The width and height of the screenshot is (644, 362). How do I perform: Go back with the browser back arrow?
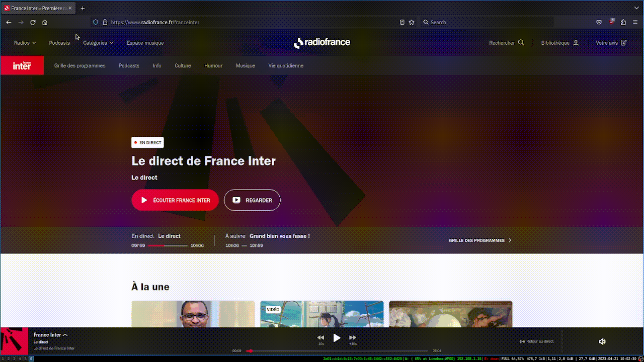click(x=9, y=22)
